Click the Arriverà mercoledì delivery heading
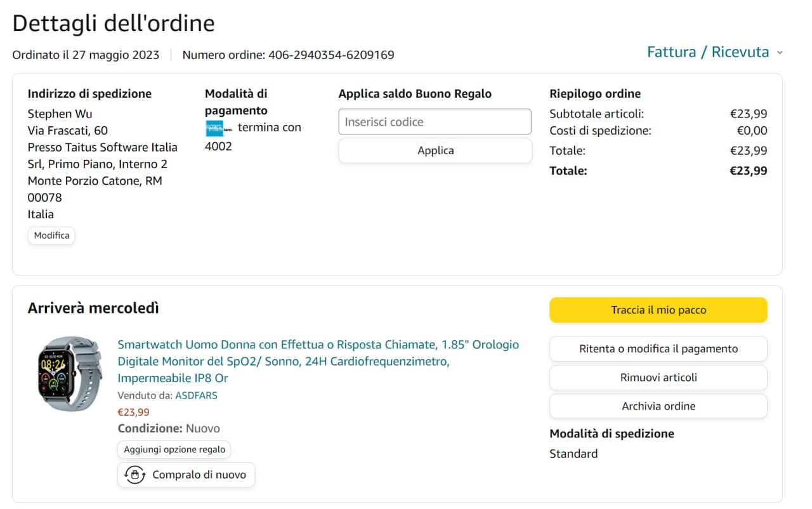812x509 pixels. point(93,308)
